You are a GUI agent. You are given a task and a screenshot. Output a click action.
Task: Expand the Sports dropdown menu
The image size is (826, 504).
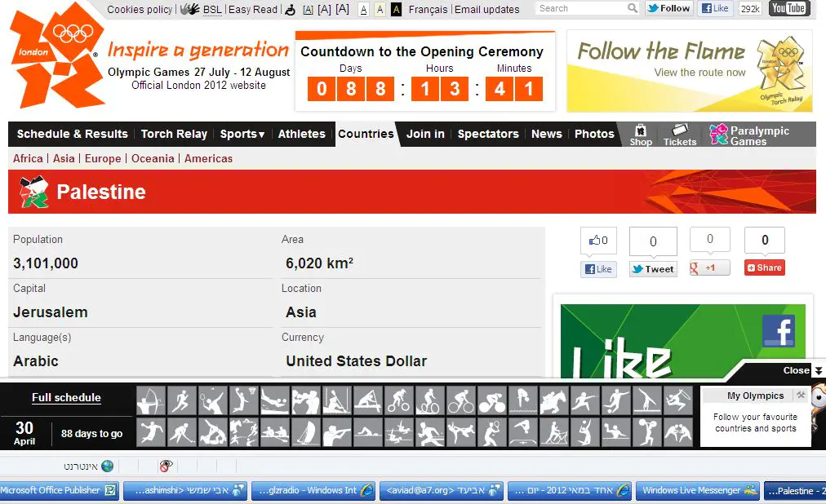(x=242, y=134)
